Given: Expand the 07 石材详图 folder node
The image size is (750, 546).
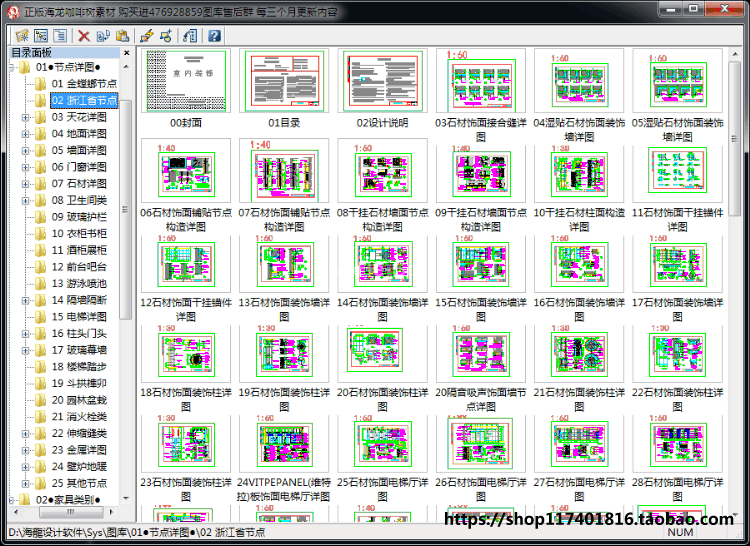Looking at the screenshot, I should (24, 184).
